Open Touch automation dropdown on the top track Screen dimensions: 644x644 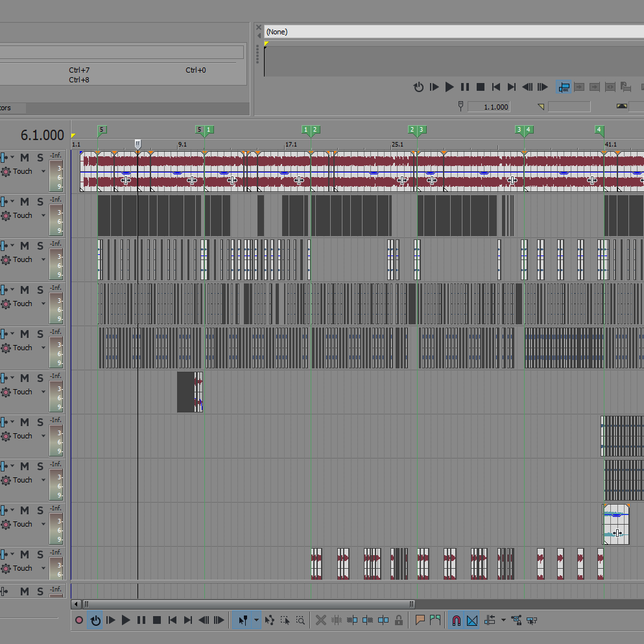point(43,171)
